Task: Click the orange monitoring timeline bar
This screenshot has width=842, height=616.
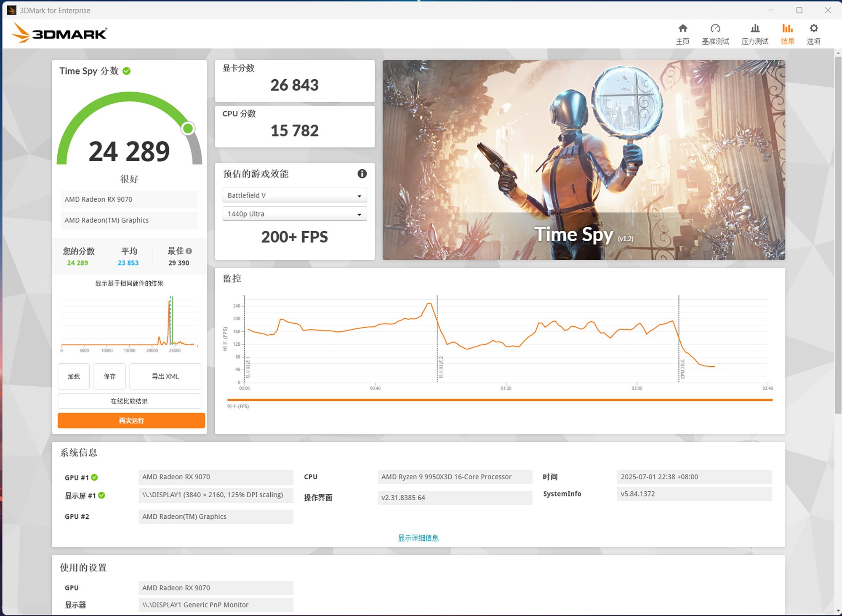Action: [499, 400]
